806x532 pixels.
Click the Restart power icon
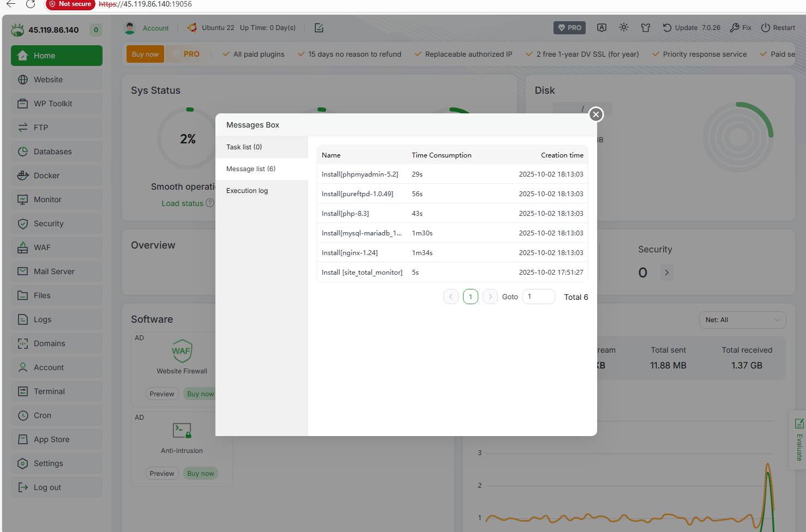point(766,28)
